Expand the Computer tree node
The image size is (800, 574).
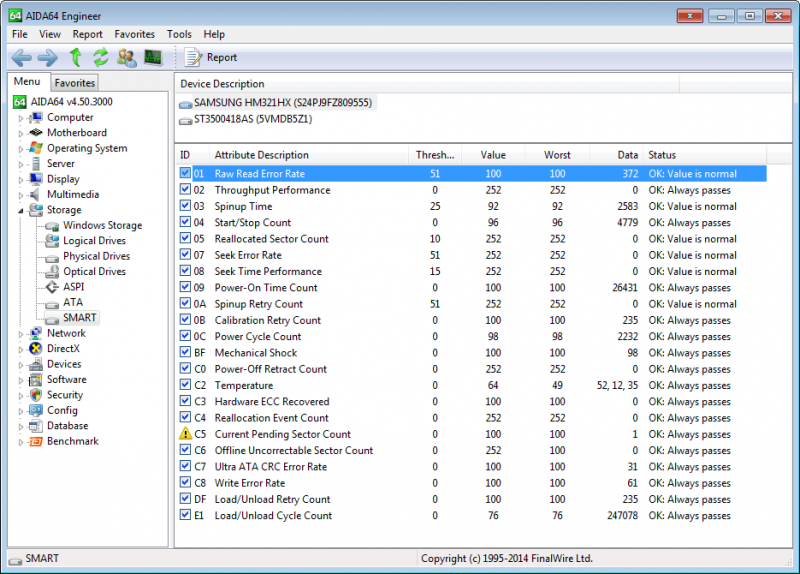19,118
